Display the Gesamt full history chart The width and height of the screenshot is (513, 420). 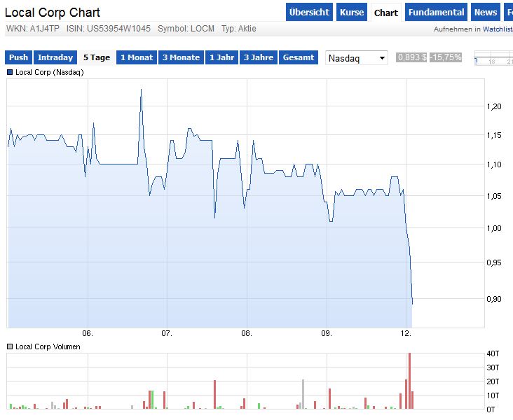click(x=299, y=57)
